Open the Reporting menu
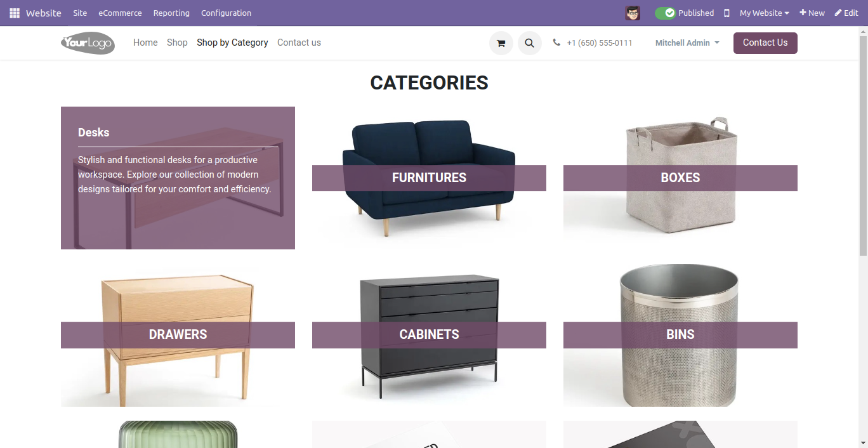 pos(171,13)
